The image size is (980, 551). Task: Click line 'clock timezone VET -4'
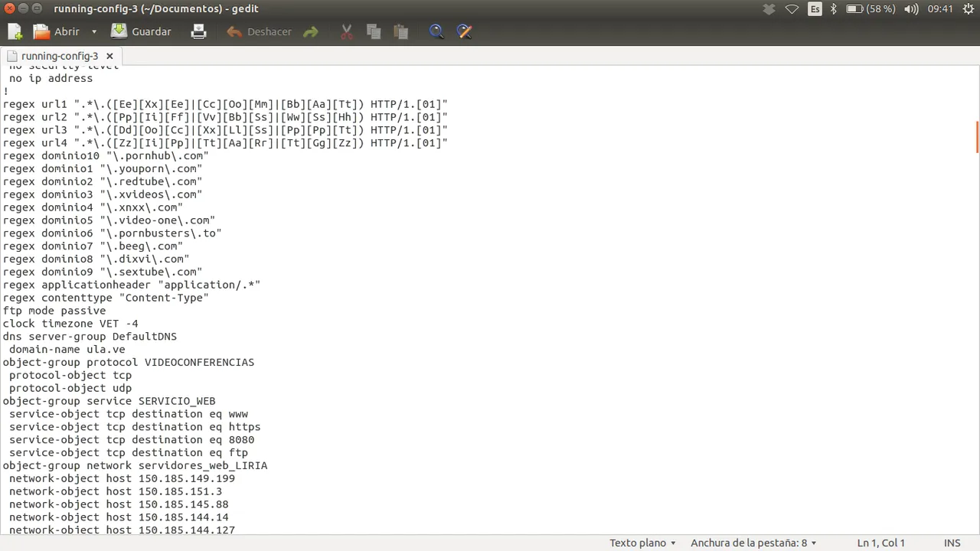(x=70, y=324)
